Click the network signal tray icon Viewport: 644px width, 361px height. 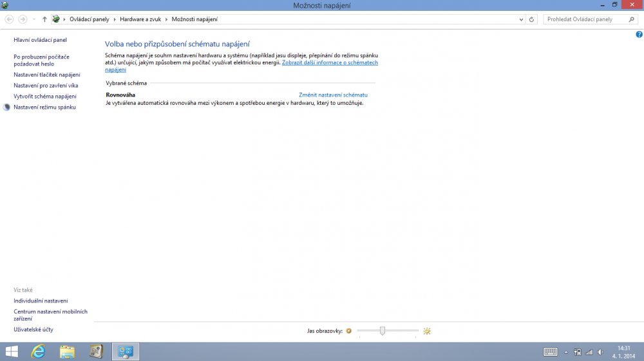[x=589, y=352]
